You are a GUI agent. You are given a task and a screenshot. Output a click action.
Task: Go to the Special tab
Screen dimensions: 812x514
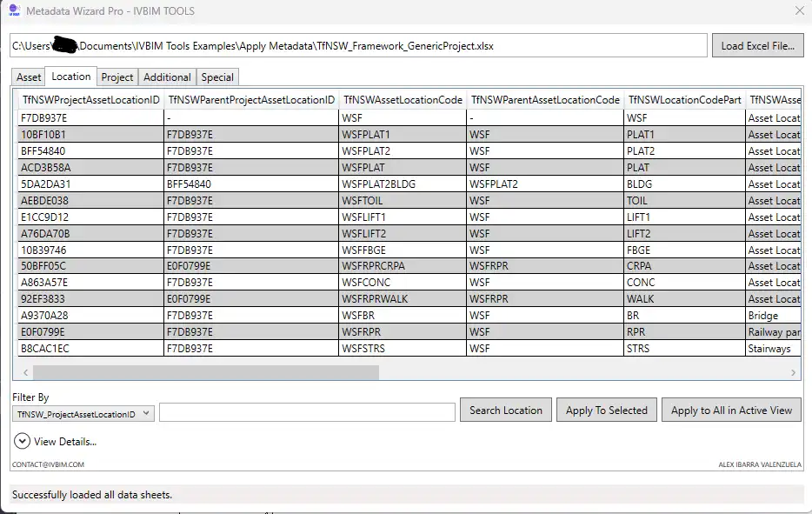click(217, 77)
